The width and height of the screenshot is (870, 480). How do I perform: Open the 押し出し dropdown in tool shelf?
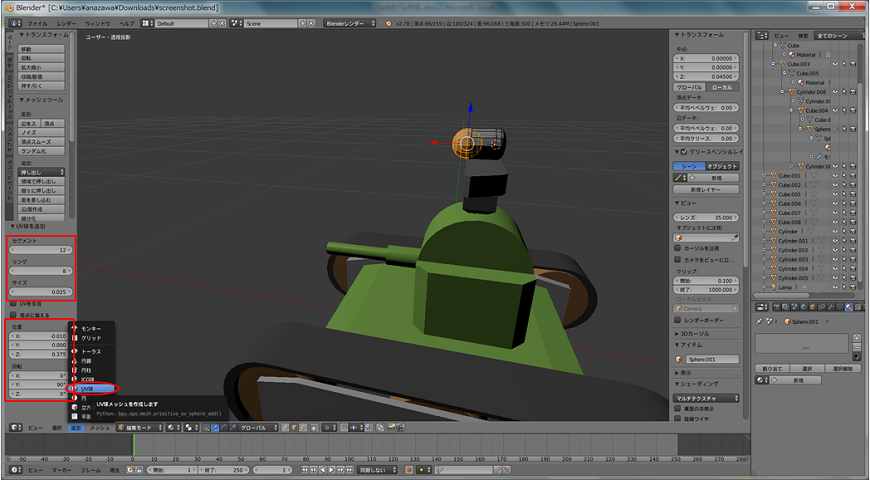click(x=40, y=172)
